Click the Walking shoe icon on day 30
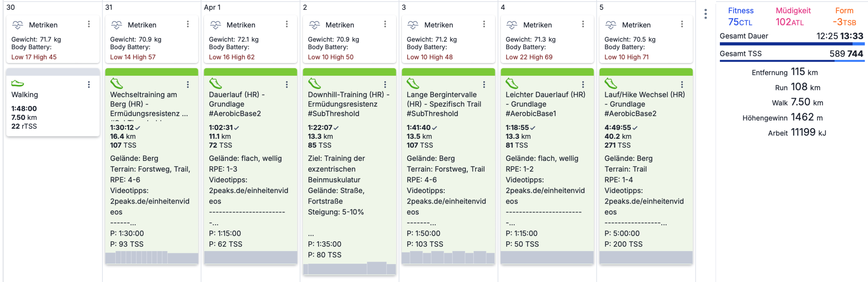Screen dimensions: 868x282 coord(18,83)
